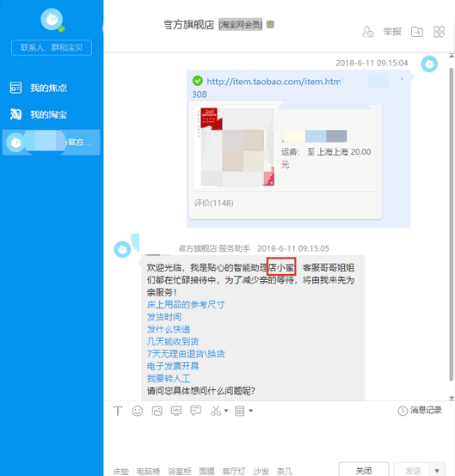Click the 关闭 button
The width and height of the screenshot is (455, 476).
pos(364,470)
